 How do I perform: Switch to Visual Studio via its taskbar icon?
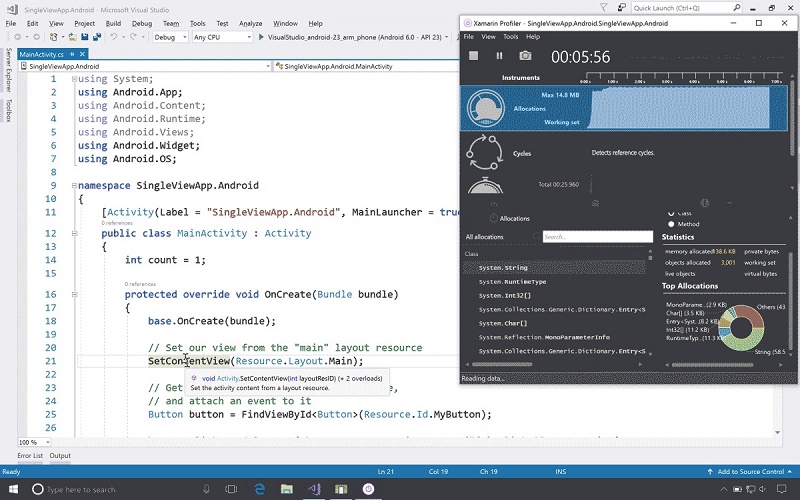pyautogui.click(x=314, y=489)
